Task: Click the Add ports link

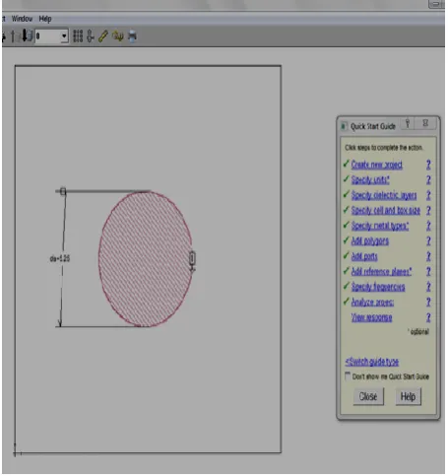Action: point(364,256)
